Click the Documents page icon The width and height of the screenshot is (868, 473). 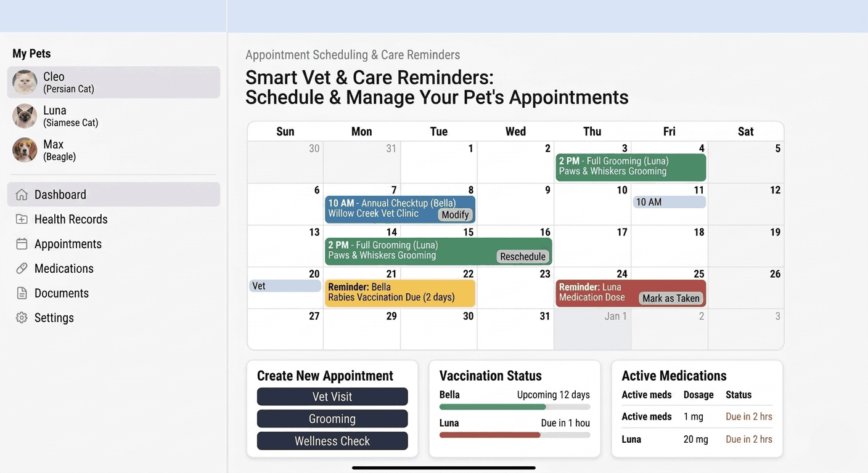coord(22,293)
